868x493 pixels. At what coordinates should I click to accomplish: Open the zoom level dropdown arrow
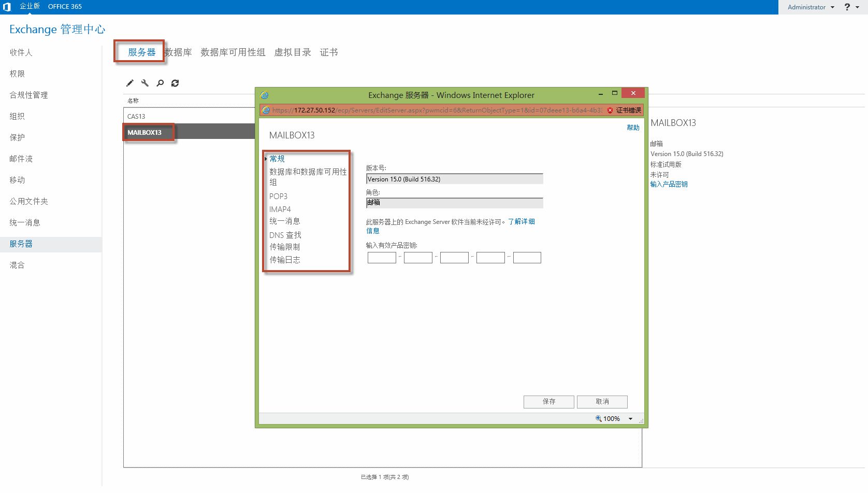pyautogui.click(x=630, y=419)
